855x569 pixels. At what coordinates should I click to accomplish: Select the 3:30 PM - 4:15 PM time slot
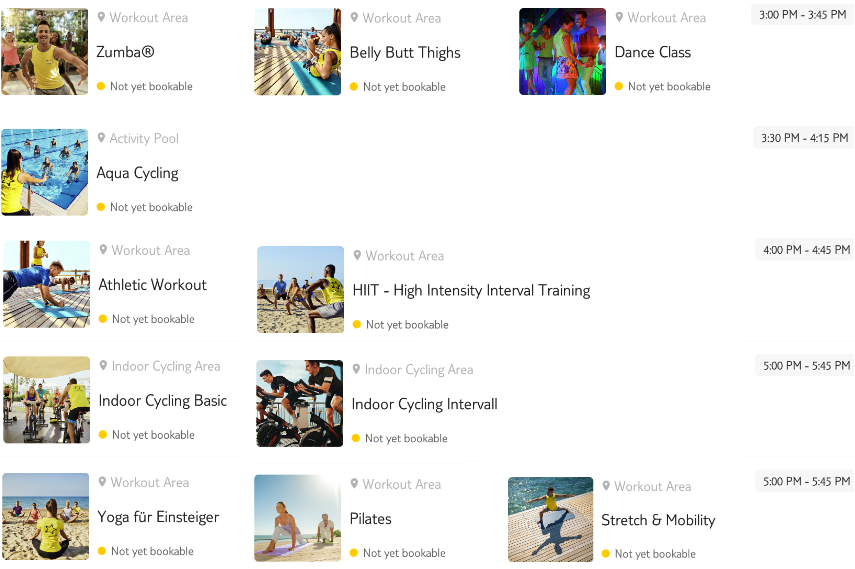804,138
